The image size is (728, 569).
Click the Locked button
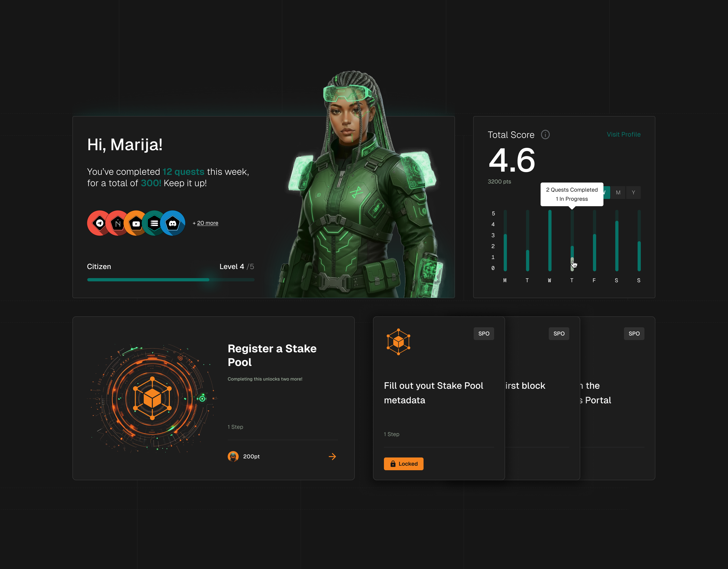[x=403, y=464]
